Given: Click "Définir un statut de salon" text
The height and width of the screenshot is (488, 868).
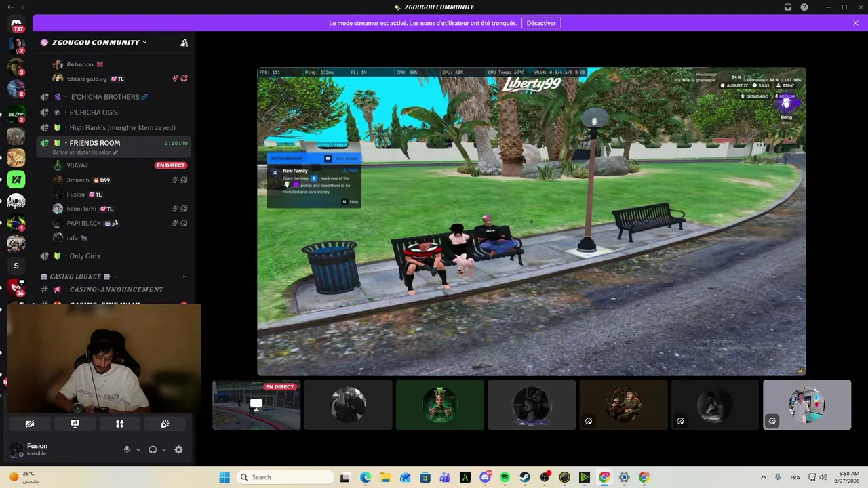Looking at the screenshot, I should (81, 152).
